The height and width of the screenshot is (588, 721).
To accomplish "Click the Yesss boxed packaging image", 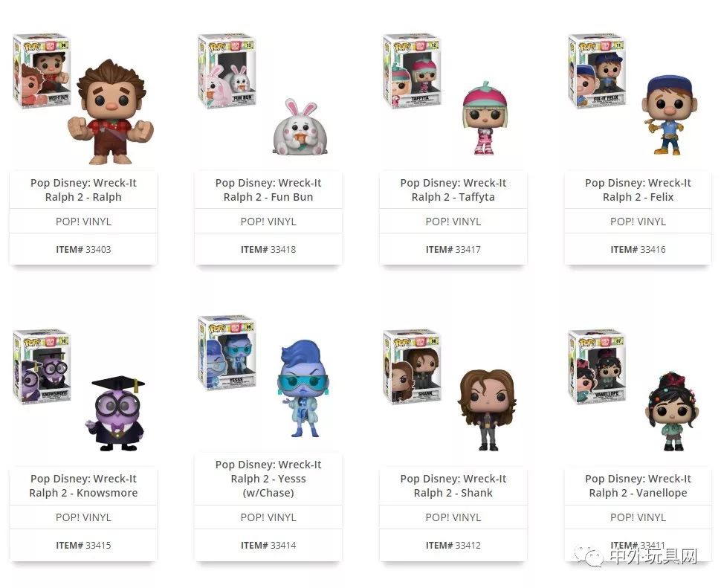I will [x=227, y=353].
